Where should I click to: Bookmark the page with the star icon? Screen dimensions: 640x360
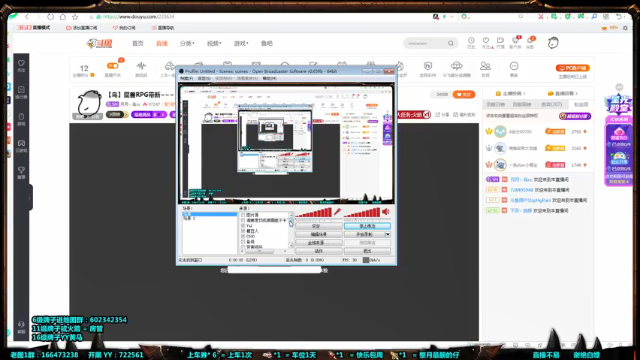tap(75, 17)
